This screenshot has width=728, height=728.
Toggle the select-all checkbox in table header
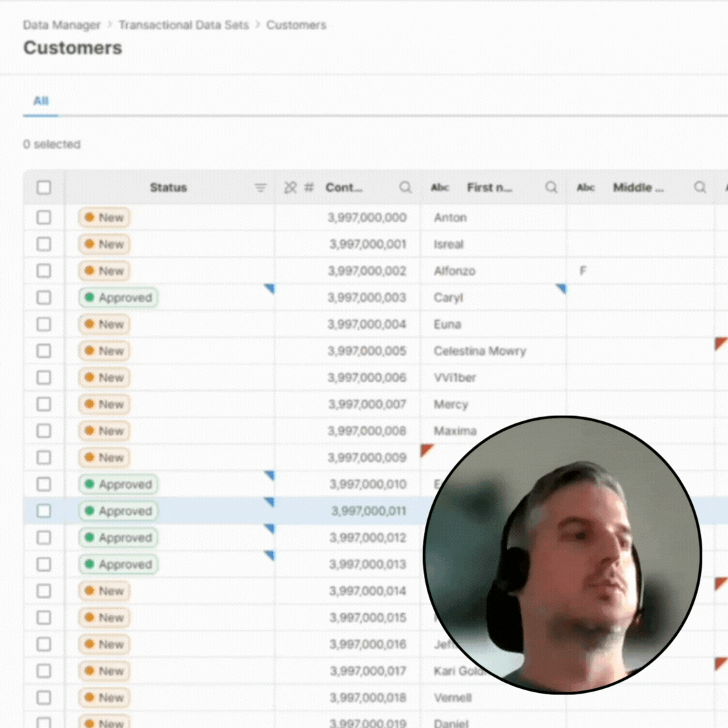pos(44,188)
